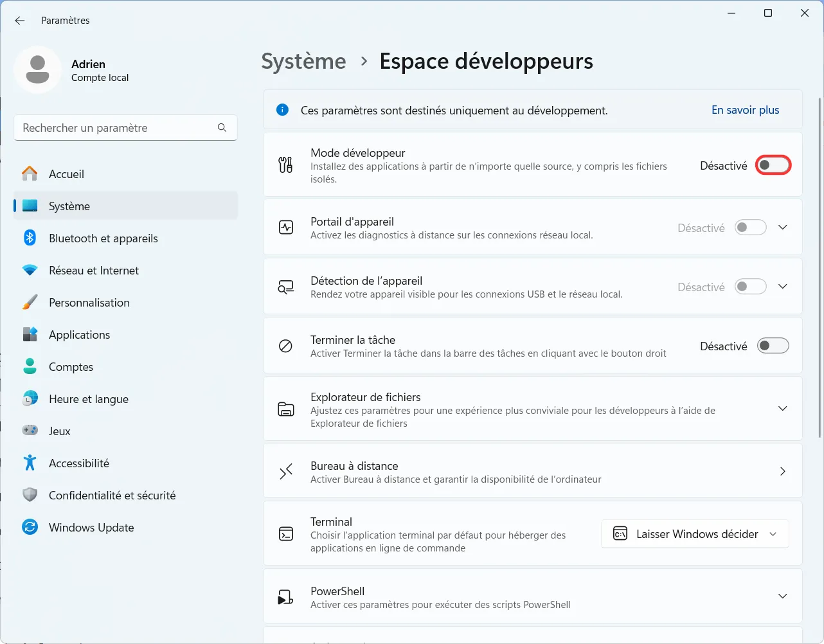Select Applications in the sidebar
Screen dimensions: 824x644
tap(125, 334)
